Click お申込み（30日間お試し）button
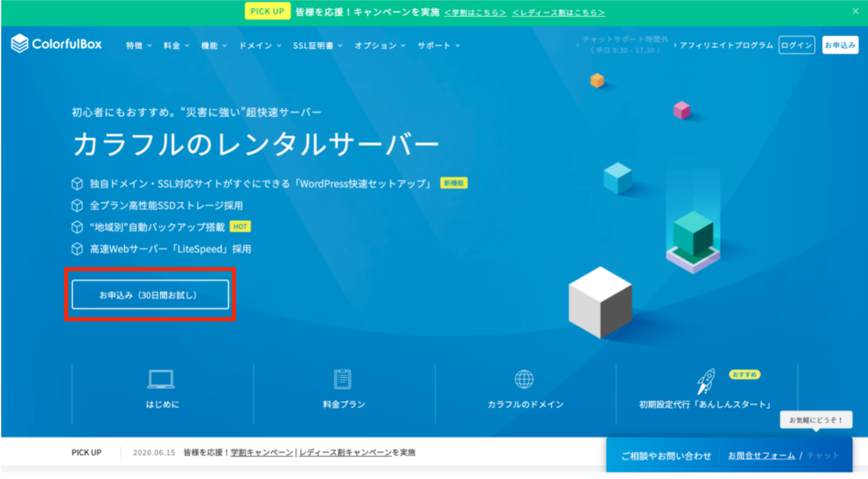Viewport: 868px width, 479px height. [x=150, y=295]
